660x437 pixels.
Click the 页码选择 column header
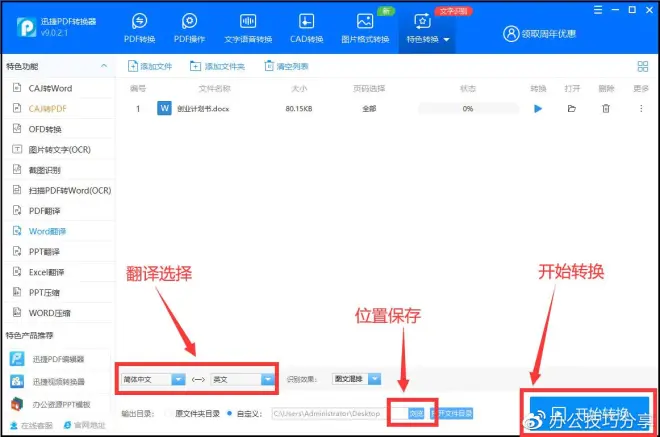tap(369, 88)
